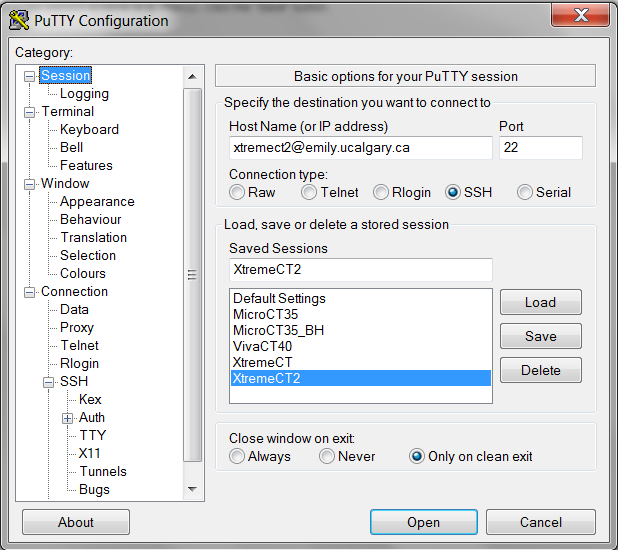The height and width of the screenshot is (550, 618).
Task: Click the Port input field
Action: point(541,148)
